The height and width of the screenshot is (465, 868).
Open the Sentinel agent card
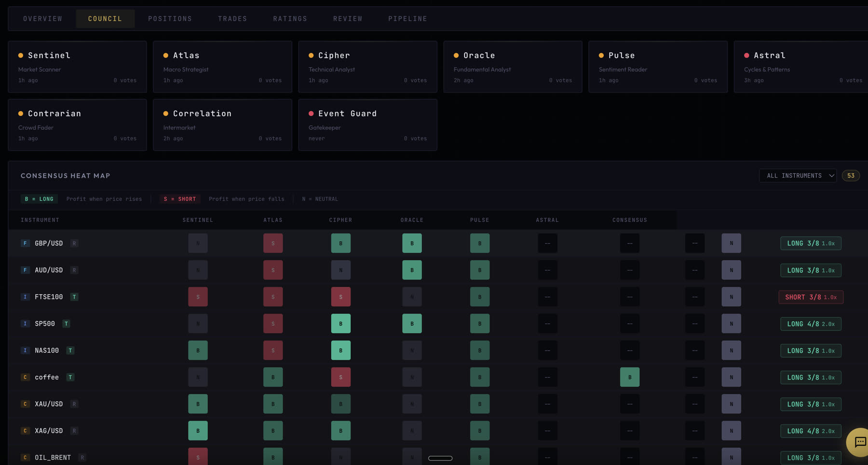coord(77,67)
